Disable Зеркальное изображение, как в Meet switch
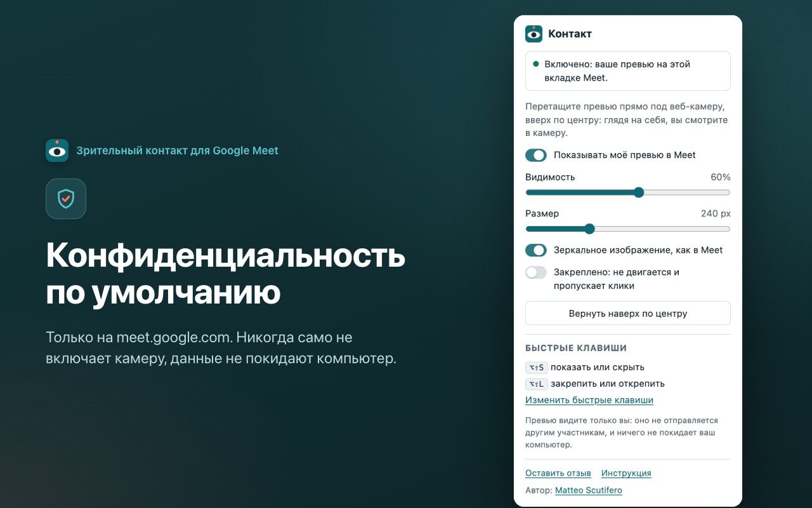 pos(536,250)
